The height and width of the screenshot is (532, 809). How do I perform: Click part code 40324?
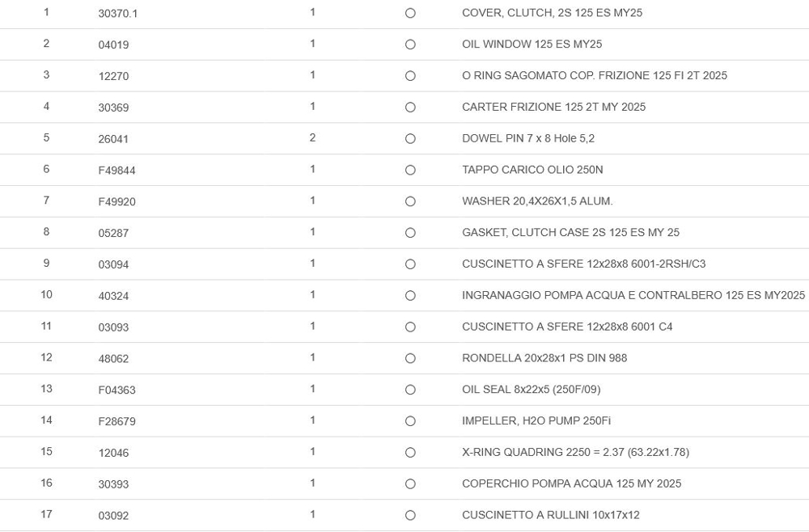pyautogui.click(x=113, y=296)
